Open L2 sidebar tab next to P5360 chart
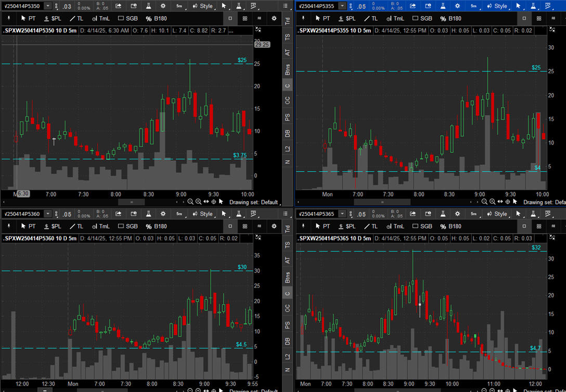Image resolution: width=566 pixels, height=392 pixels. [287, 356]
